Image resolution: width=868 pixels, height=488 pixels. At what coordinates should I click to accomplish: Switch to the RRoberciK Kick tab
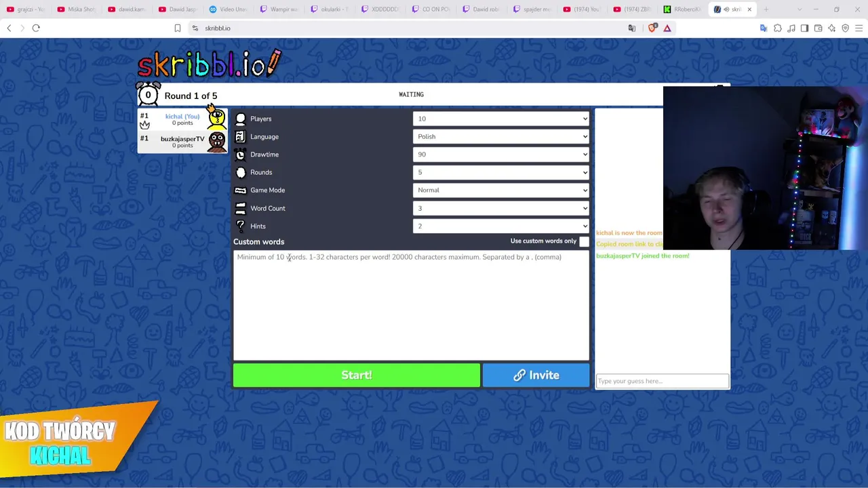tap(683, 9)
